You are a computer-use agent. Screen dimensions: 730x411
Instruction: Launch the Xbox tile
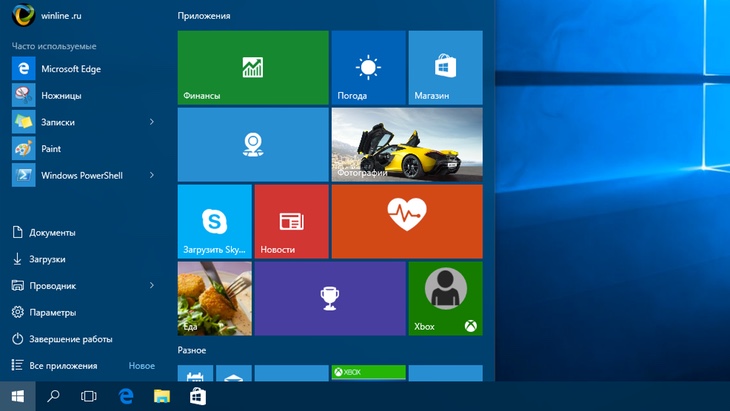click(445, 298)
